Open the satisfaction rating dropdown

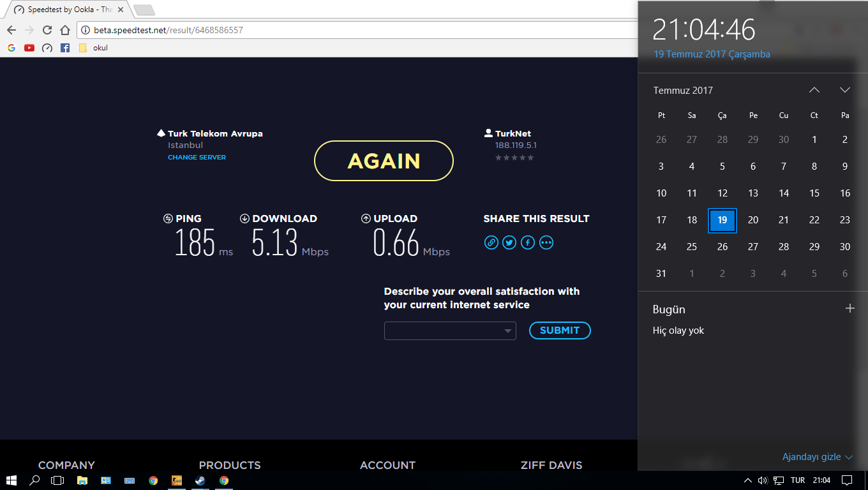click(450, 330)
